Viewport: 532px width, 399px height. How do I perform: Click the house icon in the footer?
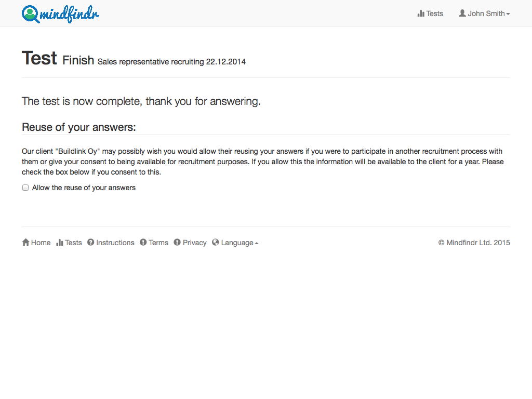[26, 242]
